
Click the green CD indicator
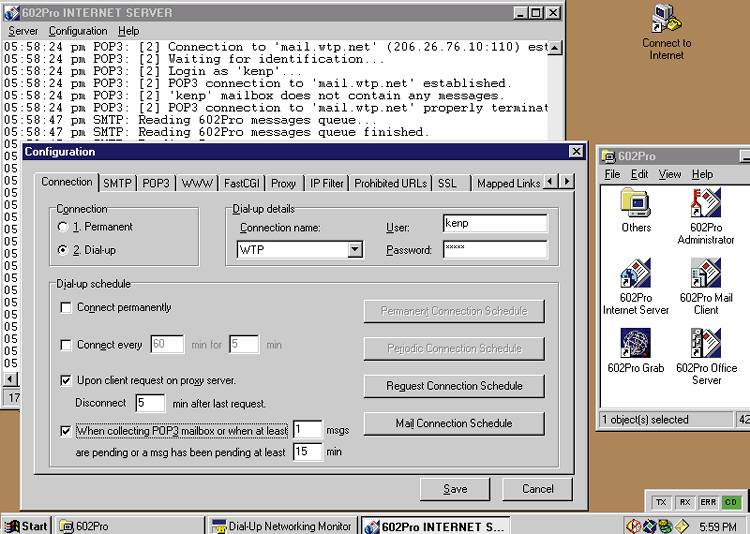click(x=731, y=502)
